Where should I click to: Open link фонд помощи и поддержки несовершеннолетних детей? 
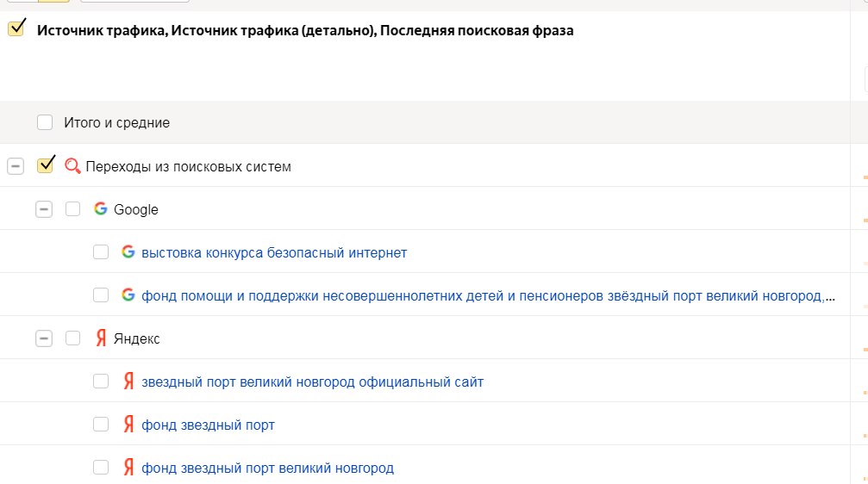488,296
